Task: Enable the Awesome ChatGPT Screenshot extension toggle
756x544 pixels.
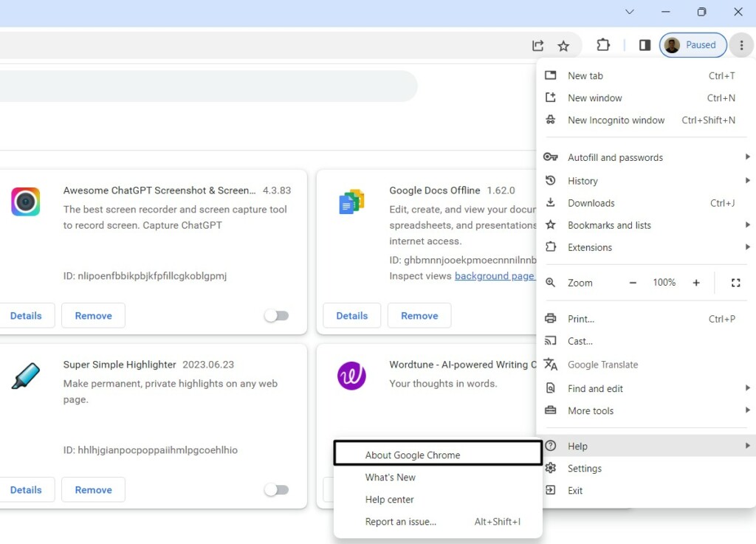Action: tap(276, 316)
